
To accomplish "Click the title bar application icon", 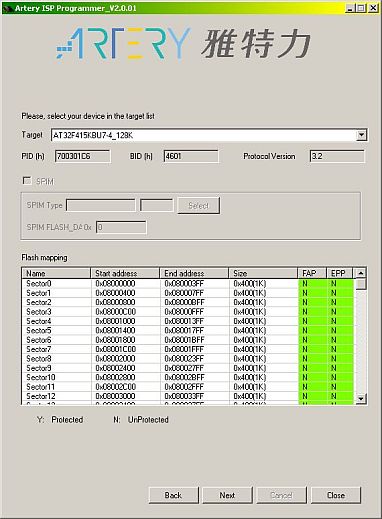I will coord(8,8).
